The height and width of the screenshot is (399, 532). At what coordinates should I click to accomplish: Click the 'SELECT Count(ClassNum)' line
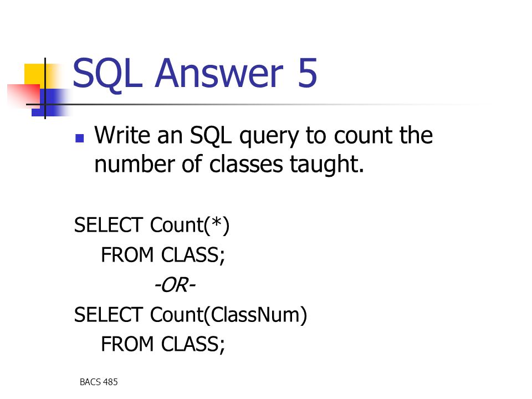click(x=190, y=315)
